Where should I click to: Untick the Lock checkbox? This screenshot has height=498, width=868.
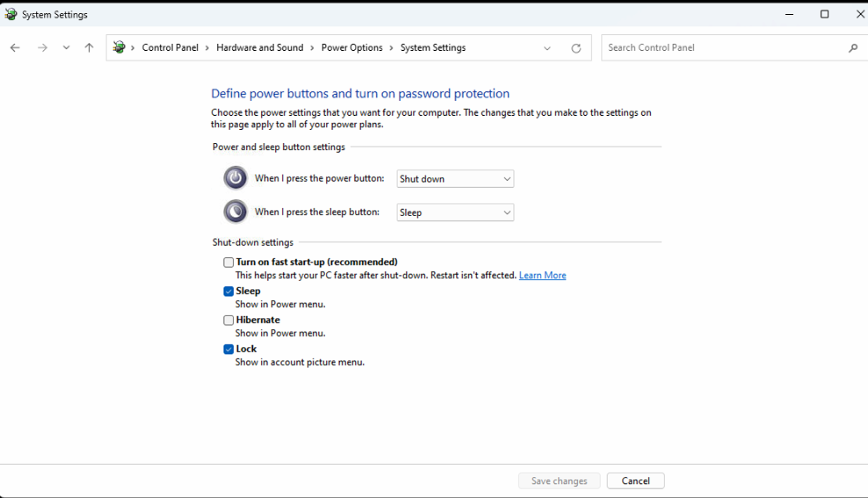[x=228, y=350]
